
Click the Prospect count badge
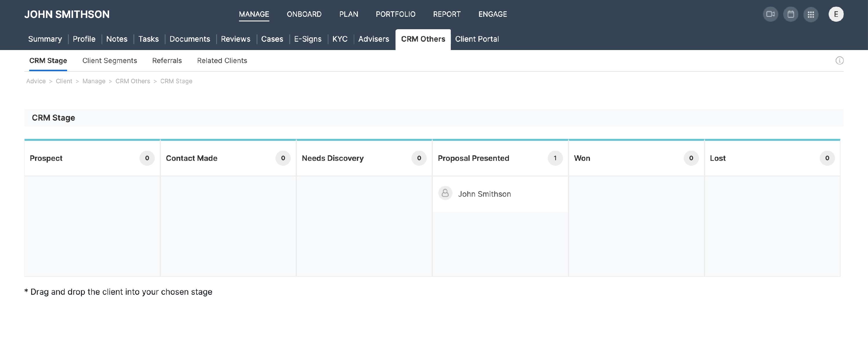(147, 158)
